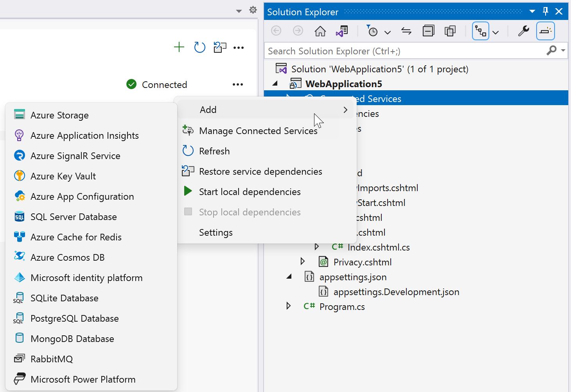
Task: Open the Properties wrench icon
Action: [524, 31]
